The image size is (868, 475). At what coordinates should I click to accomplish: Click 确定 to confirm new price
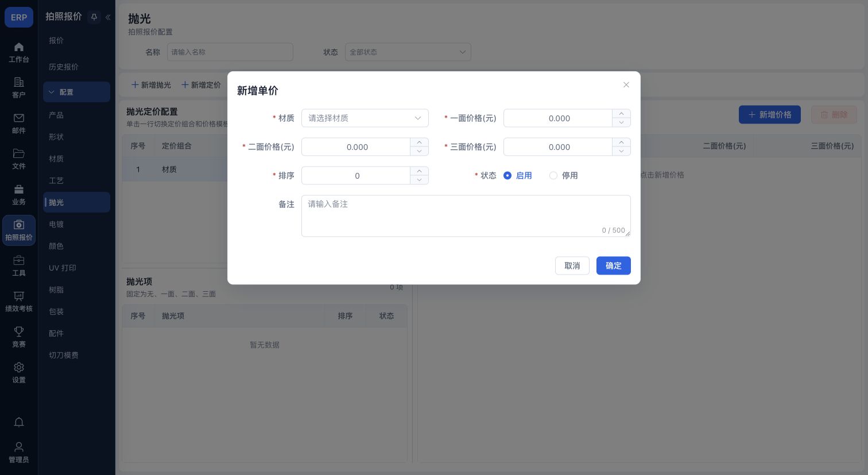[x=614, y=265]
